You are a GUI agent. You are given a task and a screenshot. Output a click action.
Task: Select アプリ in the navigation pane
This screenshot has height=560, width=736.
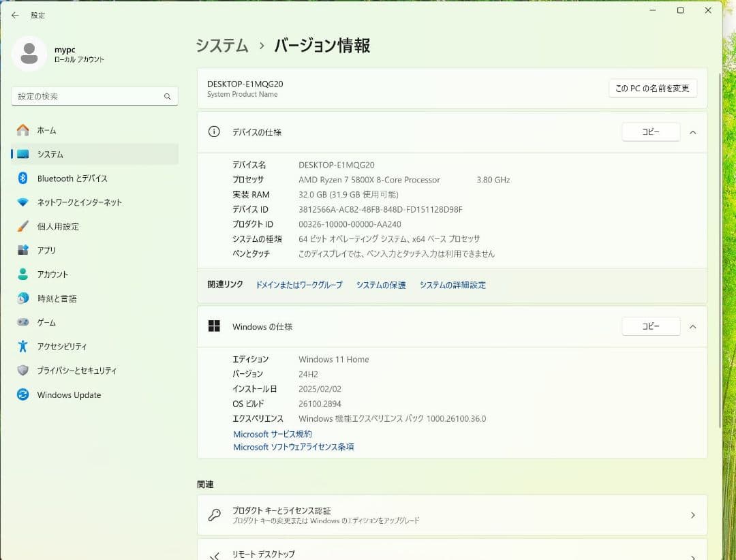point(51,250)
